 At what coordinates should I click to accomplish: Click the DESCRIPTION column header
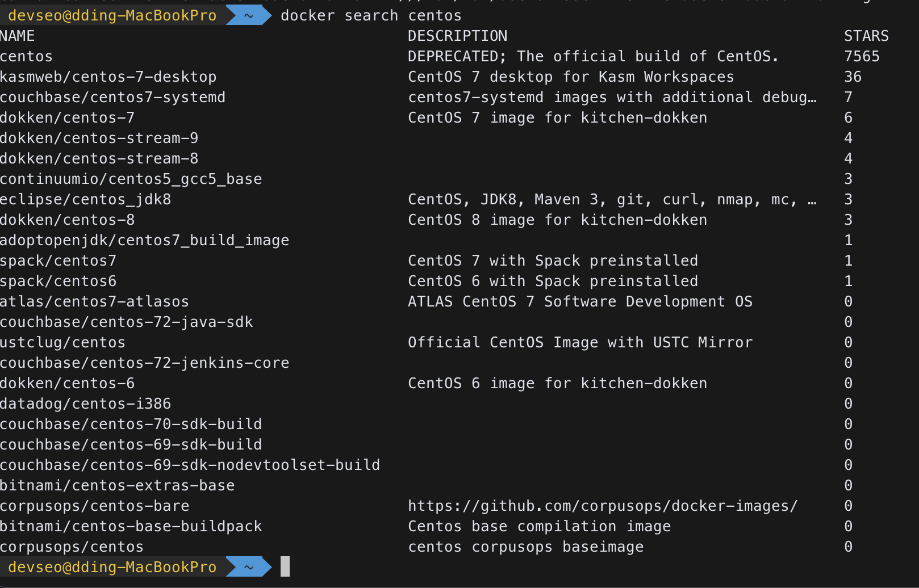point(457,36)
